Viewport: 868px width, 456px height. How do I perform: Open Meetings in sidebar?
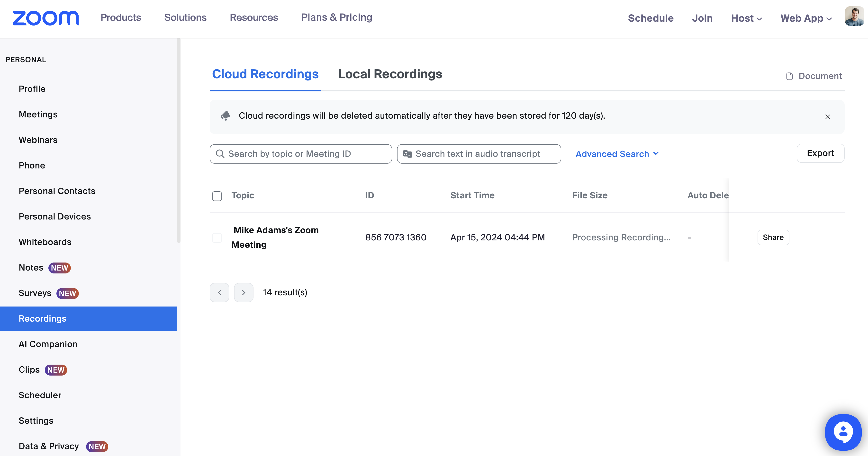[38, 114]
